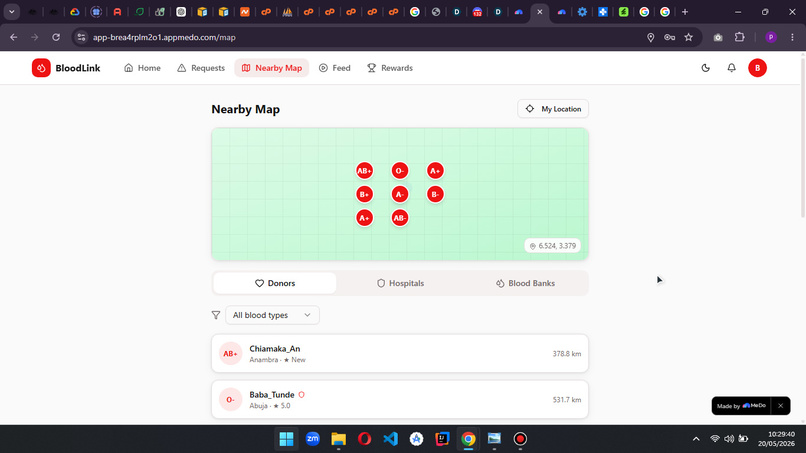Viewport: 806px width, 453px height.
Task: Open the taskbar clock and date
Action: pos(776,439)
